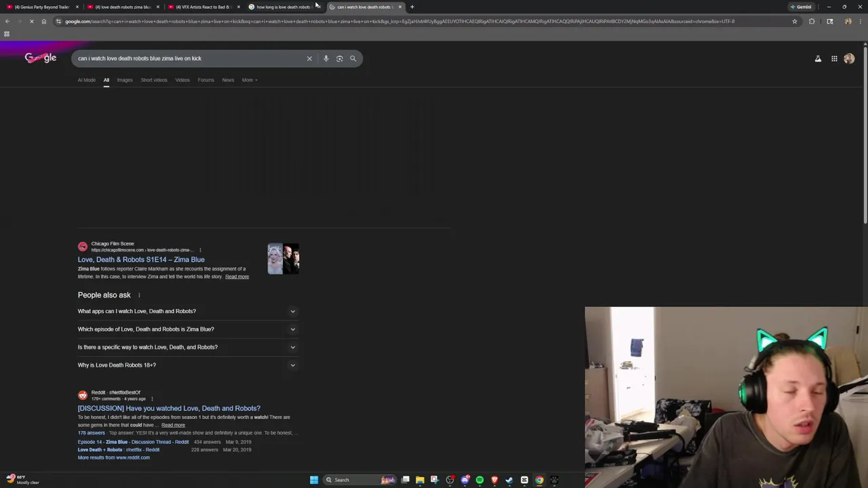The height and width of the screenshot is (488, 868).
Task: Open a new browser tab
Action: coord(412,7)
